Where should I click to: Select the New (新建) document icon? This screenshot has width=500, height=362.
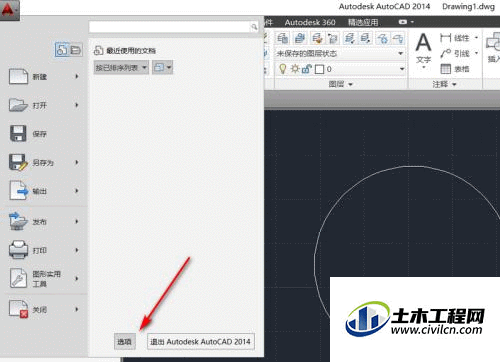tap(18, 76)
